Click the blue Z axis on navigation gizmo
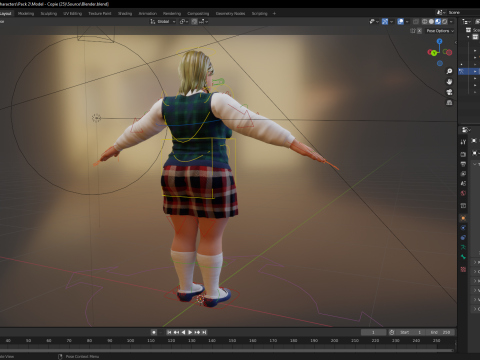 440,41
